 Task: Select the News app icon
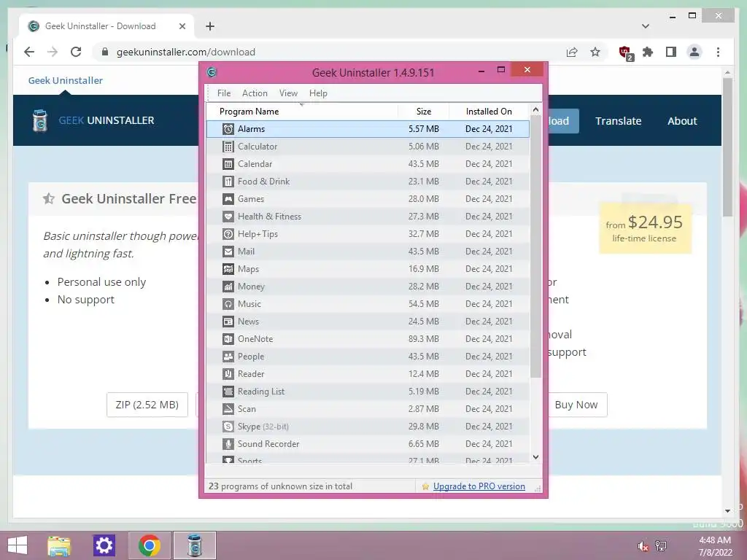pyautogui.click(x=228, y=322)
